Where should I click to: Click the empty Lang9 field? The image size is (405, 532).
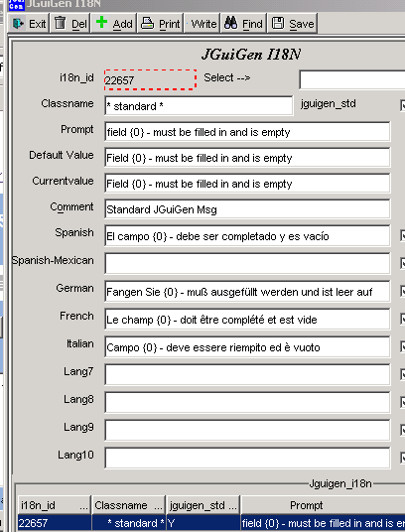click(247, 431)
